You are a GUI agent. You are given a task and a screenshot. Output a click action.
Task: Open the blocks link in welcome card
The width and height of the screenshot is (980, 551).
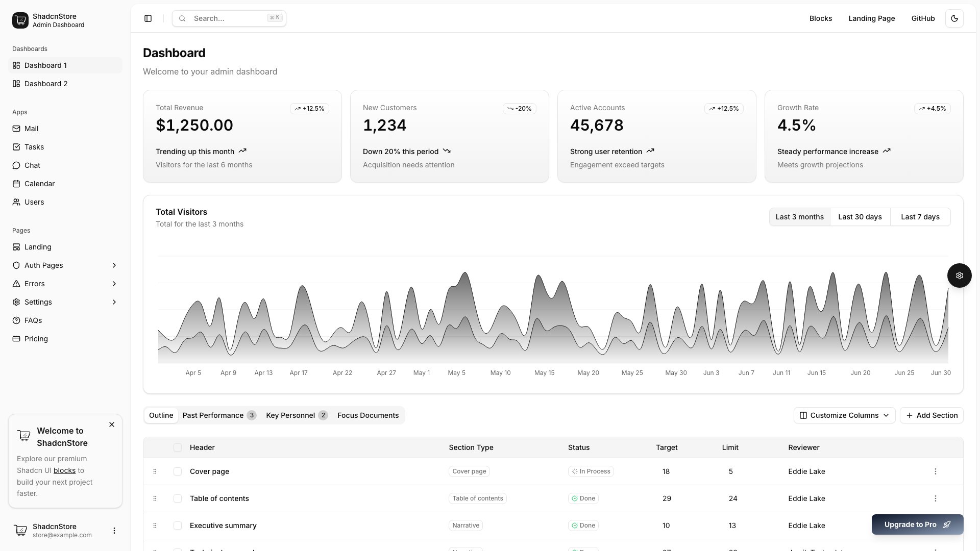tap(65, 470)
